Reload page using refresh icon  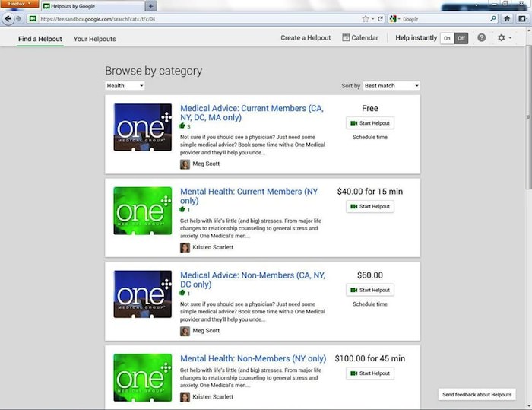coord(382,18)
